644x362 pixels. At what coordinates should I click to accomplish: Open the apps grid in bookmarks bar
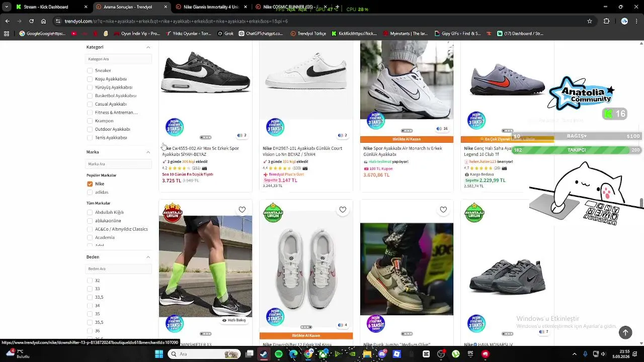pos(7,34)
